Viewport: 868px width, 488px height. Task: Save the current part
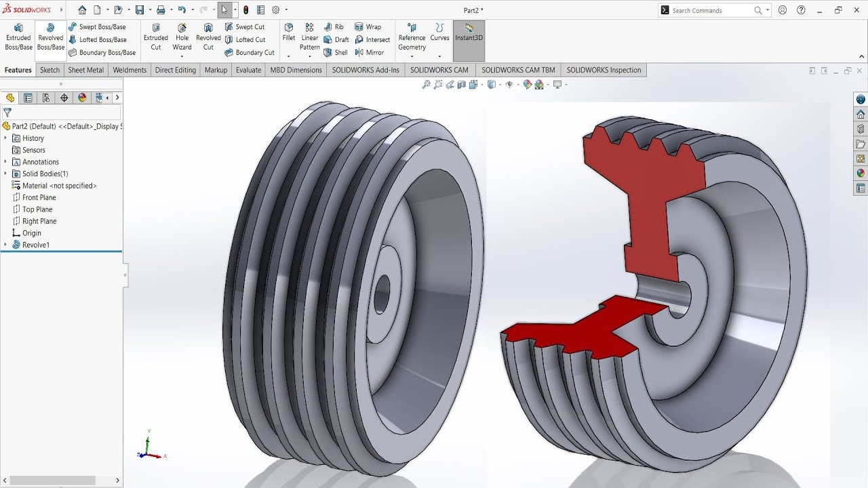[139, 10]
